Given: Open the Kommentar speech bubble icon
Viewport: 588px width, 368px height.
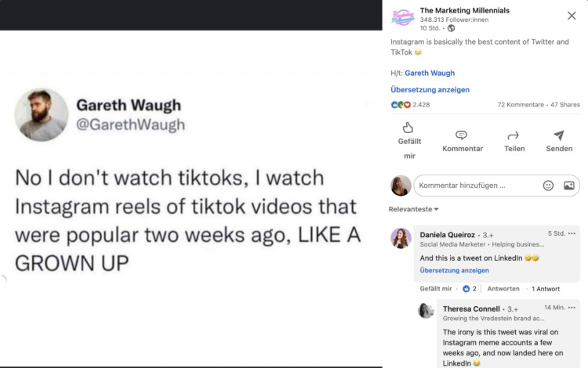Looking at the screenshot, I should coord(461,135).
